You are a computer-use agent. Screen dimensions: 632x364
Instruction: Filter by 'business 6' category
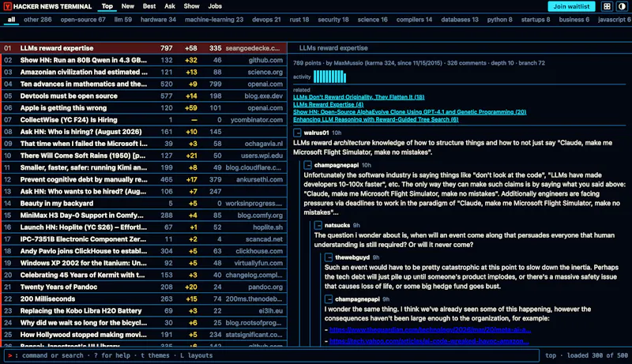point(574,19)
